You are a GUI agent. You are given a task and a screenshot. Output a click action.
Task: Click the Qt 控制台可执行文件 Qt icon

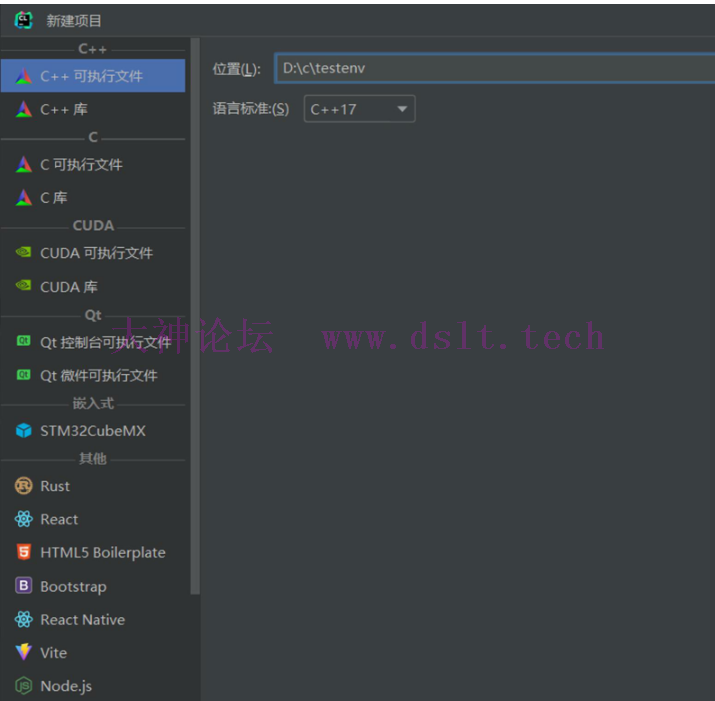24,341
